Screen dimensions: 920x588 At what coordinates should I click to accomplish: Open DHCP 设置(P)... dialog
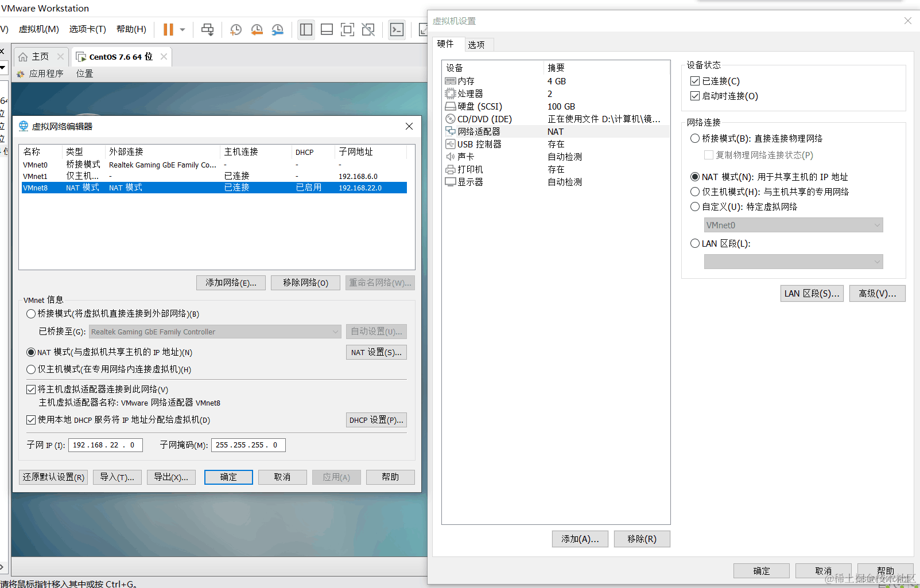[x=376, y=420]
